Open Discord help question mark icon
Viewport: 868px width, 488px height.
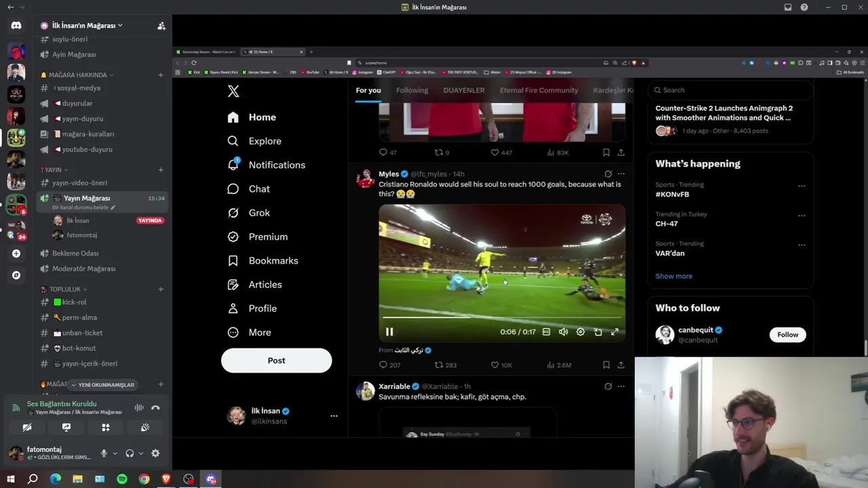coord(804,7)
